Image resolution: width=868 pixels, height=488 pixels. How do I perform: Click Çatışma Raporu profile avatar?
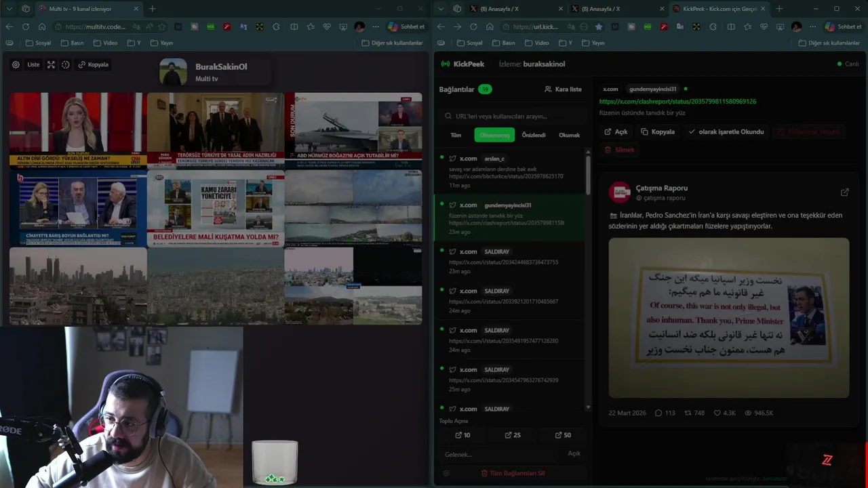tap(620, 192)
